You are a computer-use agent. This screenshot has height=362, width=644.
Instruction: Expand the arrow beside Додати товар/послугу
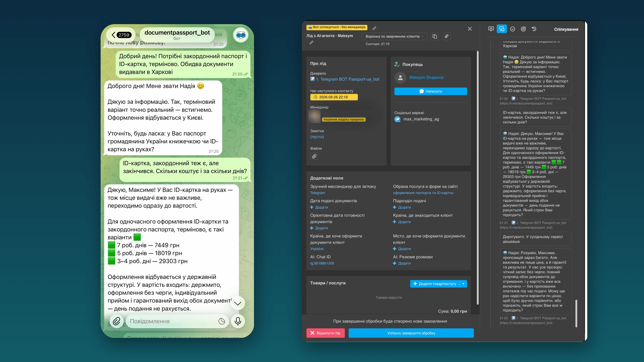coord(463,284)
